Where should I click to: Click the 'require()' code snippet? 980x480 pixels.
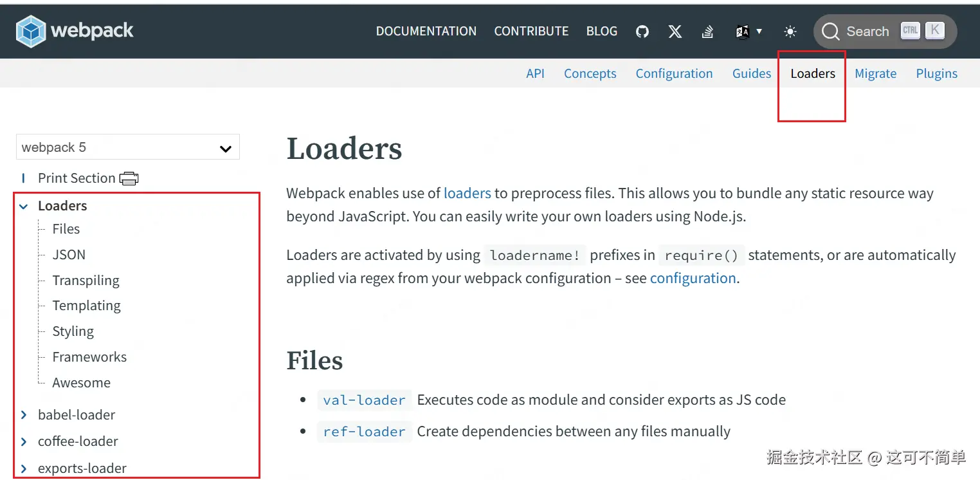pos(702,255)
